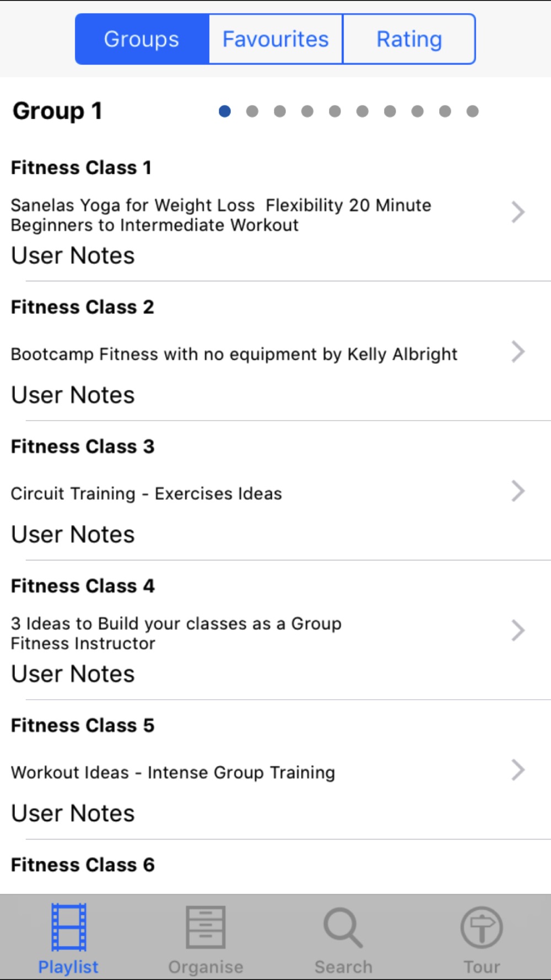Select the Fitness Class 6 heading

click(x=83, y=865)
